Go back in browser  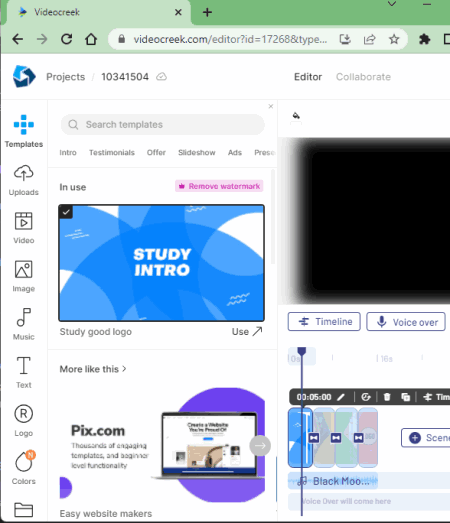(x=18, y=39)
